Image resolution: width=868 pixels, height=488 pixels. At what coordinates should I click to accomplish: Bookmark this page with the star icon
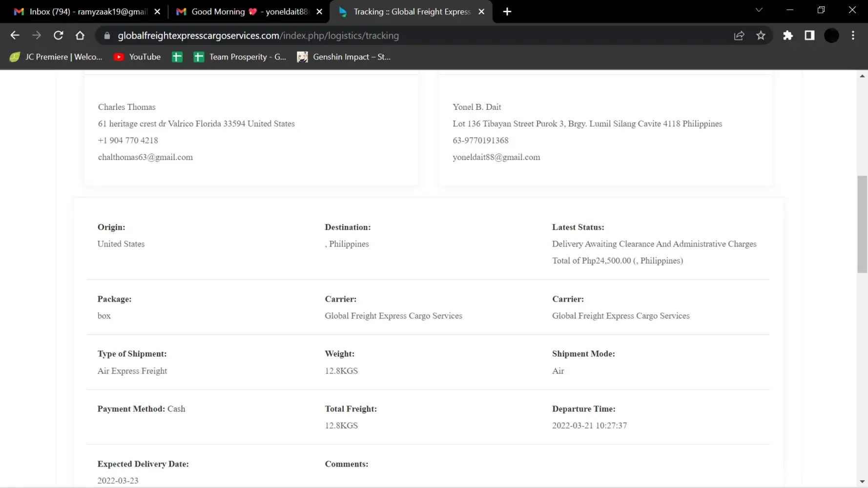tap(761, 35)
